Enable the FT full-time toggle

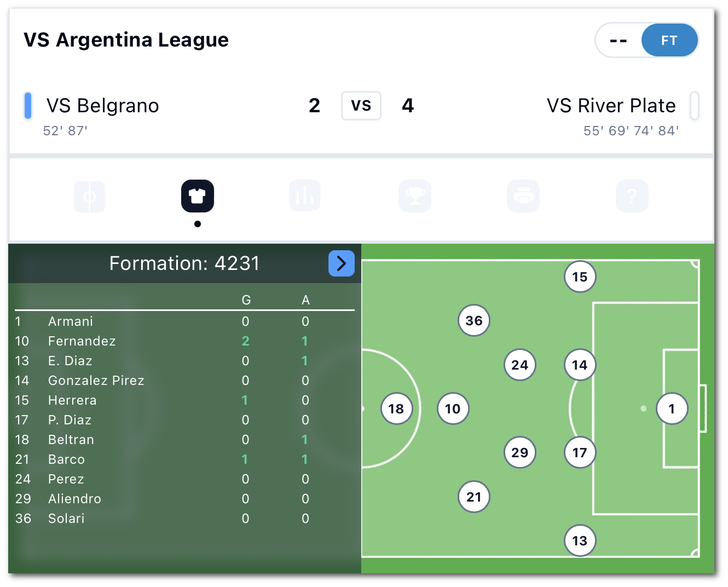pos(669,40)
